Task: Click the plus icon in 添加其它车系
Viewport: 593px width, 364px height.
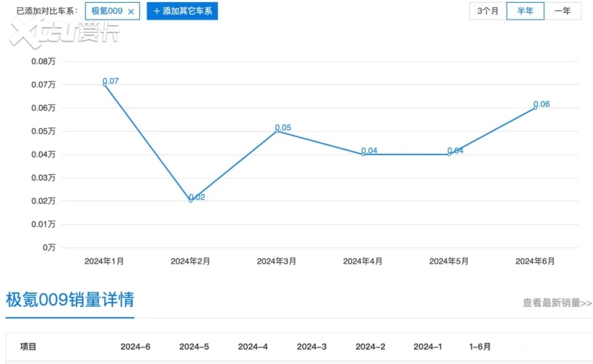Action: 157,11
